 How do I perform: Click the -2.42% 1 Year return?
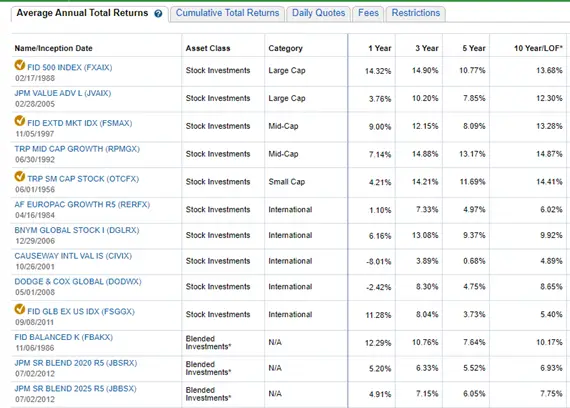(x=379, y=287)
